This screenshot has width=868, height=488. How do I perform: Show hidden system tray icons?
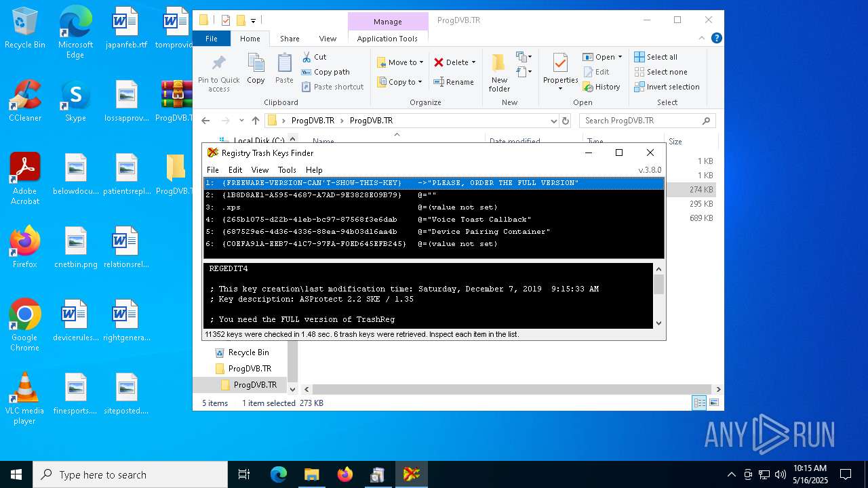[x=731, y=474]
